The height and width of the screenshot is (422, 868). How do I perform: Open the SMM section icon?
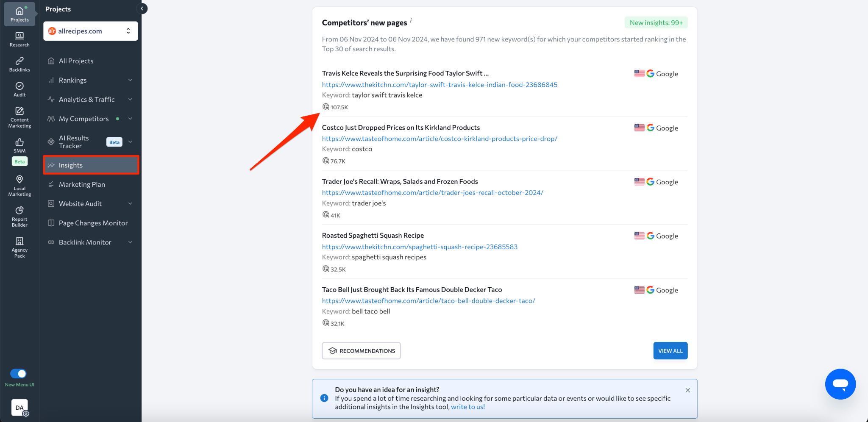[19, 145]
